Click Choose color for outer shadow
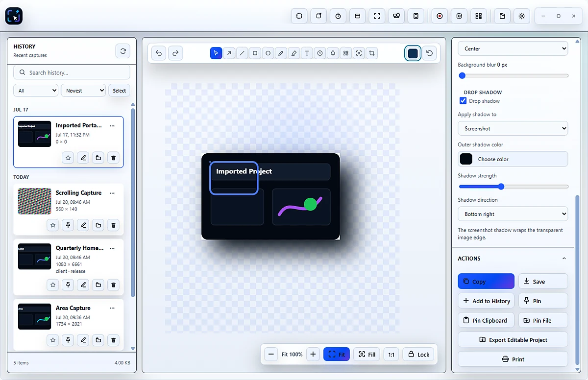Image resolution: width=588 pixels, height=380 pixels. tap(513, 159)
